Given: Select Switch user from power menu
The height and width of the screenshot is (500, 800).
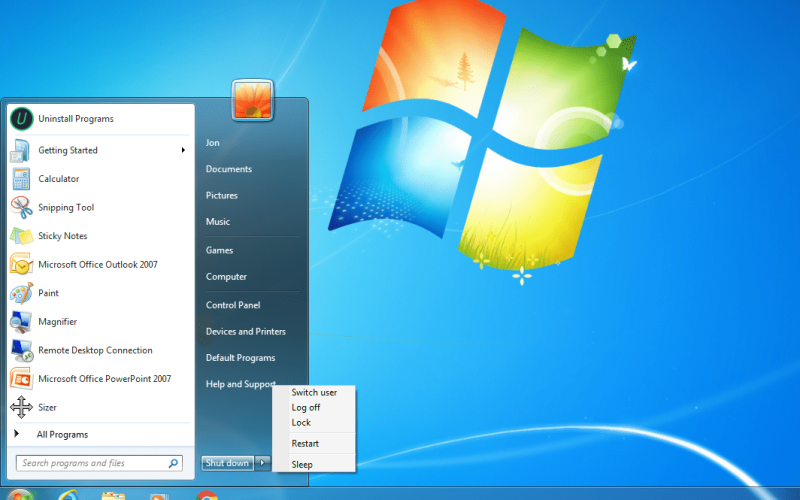Looking at the screenshot, I should [314, 392].
